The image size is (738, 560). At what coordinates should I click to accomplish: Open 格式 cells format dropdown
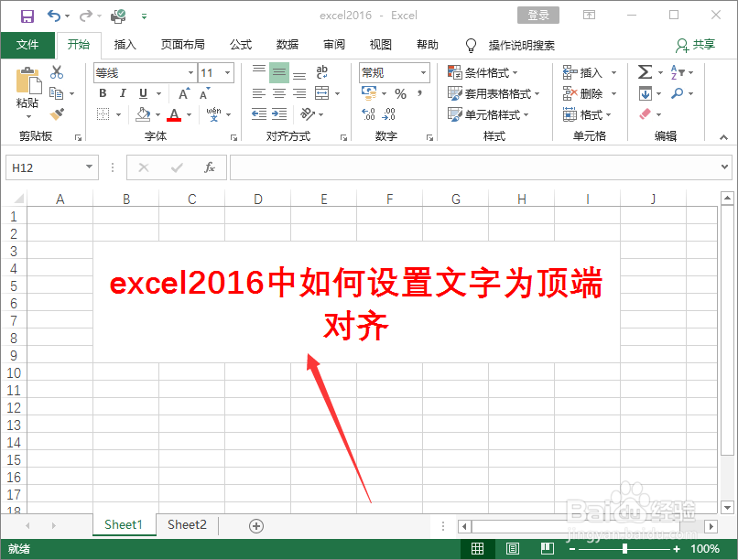pyautogui.click(x=587, y=114)
